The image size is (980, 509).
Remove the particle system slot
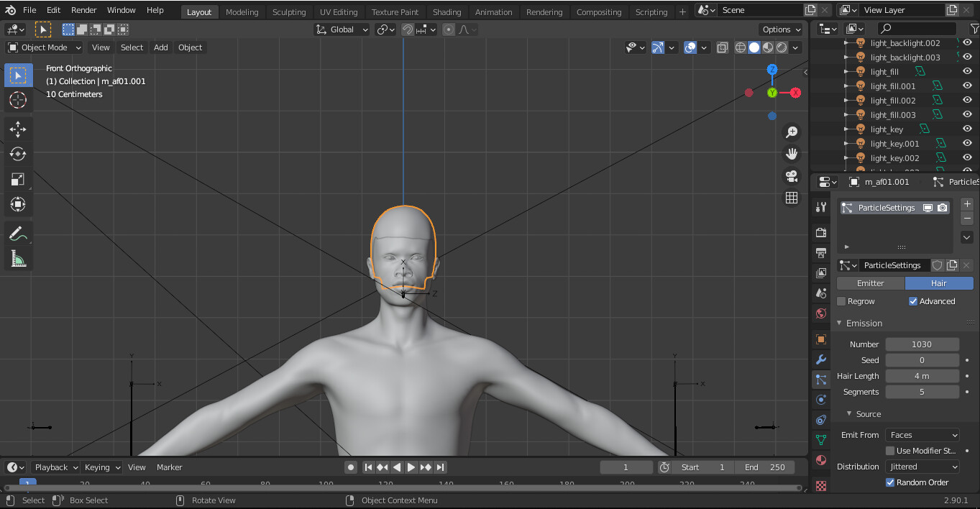tap(966, 218)
